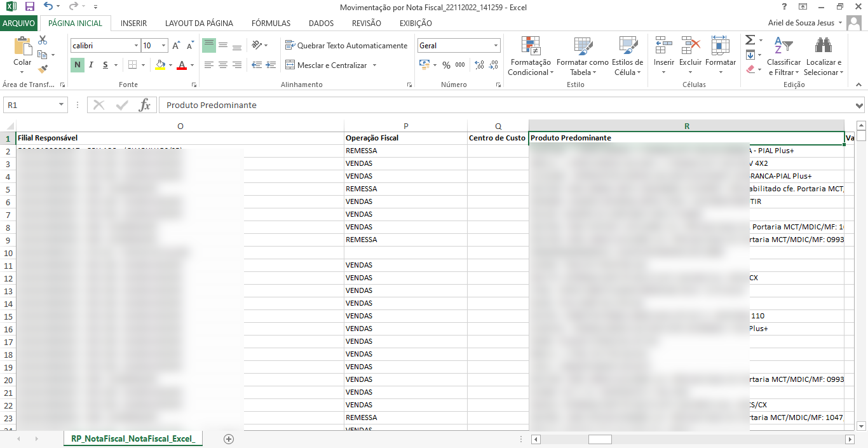Image resolution: width=868 pixels, height=448 pixels.
Task: Enable Quebrar Texto Automaticamente
Action: (x=346, y=46)
